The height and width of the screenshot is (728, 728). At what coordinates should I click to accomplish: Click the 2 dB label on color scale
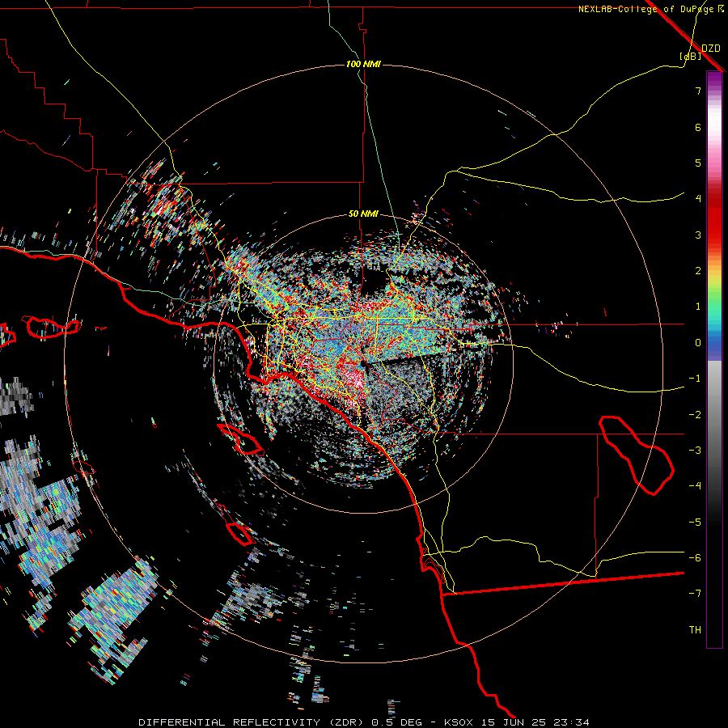[698, 271]
